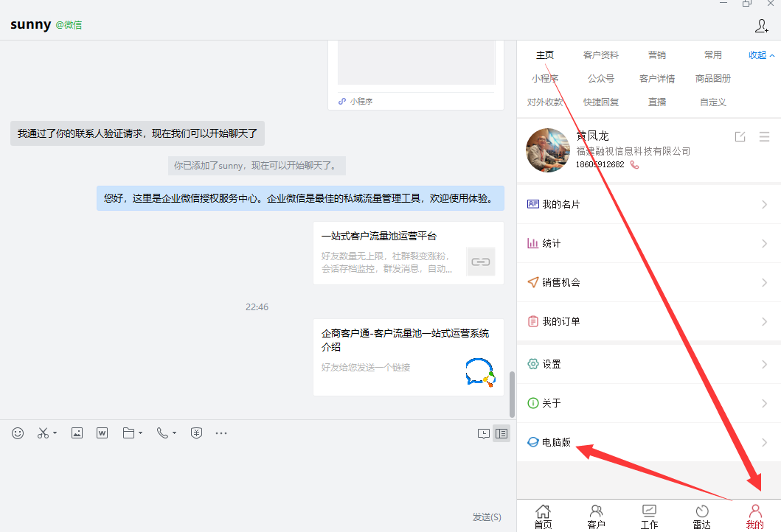Expand the folder dropdown arrow
Viewport: 781px width, 532px height.
click(x=140, y=433)
